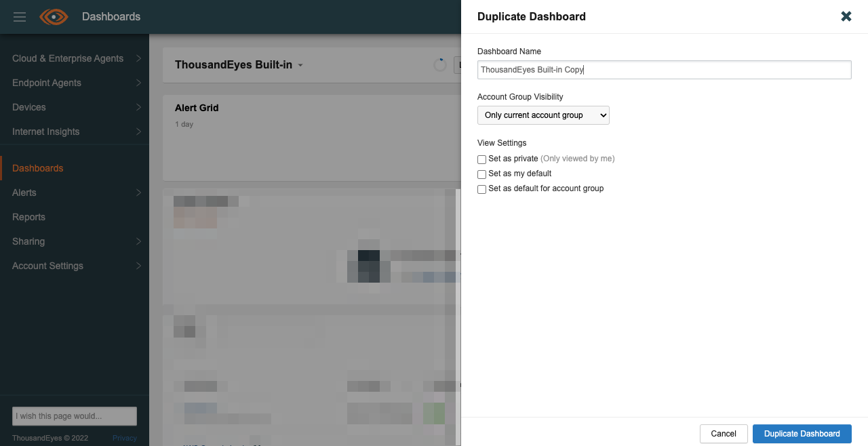Click the Dashboard Name text field
The height and width of the screenshot is (446, 868).
665,70
